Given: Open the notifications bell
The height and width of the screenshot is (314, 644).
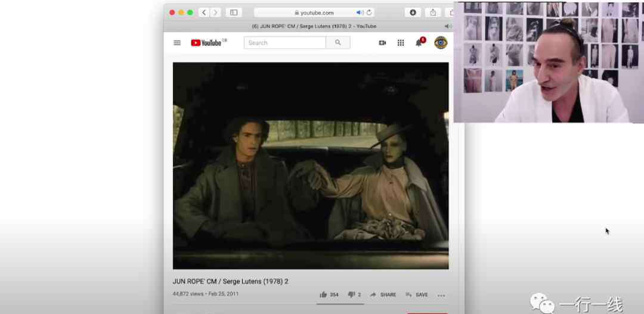Looking at the screenshot, I should [x=419, y=43].
